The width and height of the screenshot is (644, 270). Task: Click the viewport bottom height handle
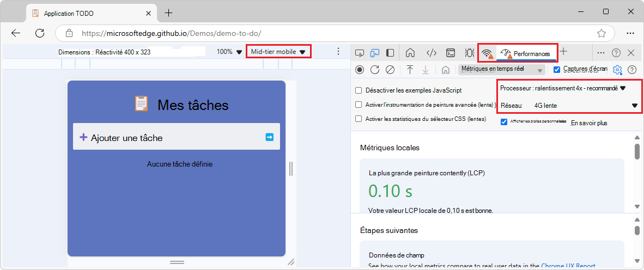177,261
